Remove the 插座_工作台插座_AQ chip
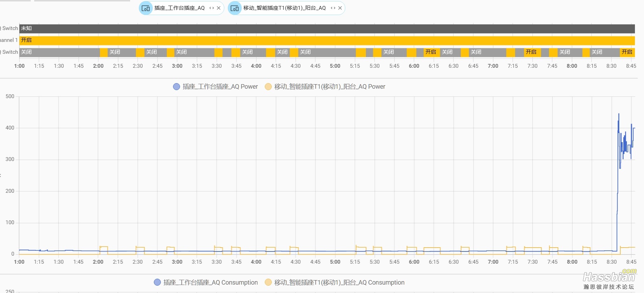 219,8
